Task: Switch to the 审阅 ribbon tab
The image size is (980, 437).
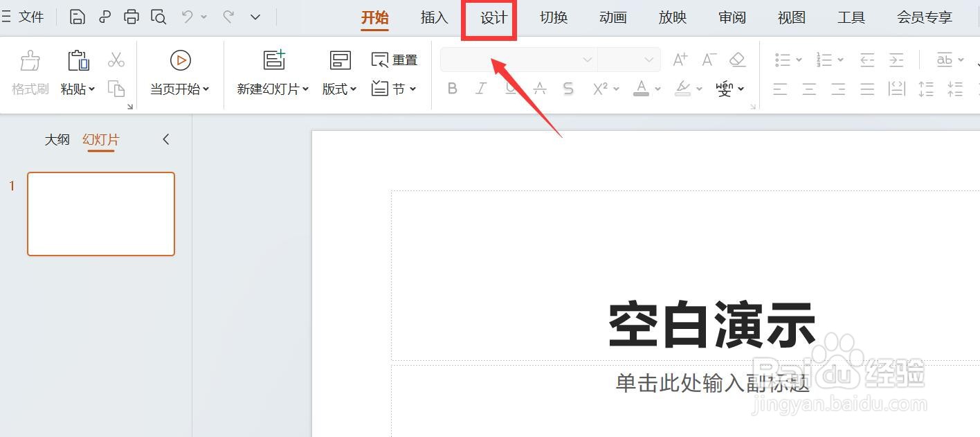Action: point(732,18)
